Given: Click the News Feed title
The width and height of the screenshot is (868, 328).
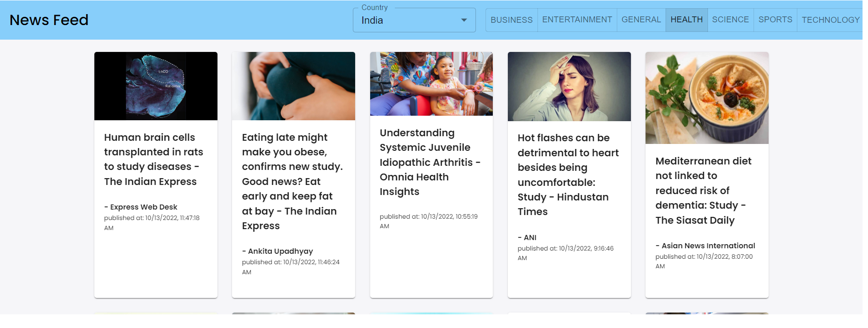Looking at the screenshot, I should pos(49,20).
